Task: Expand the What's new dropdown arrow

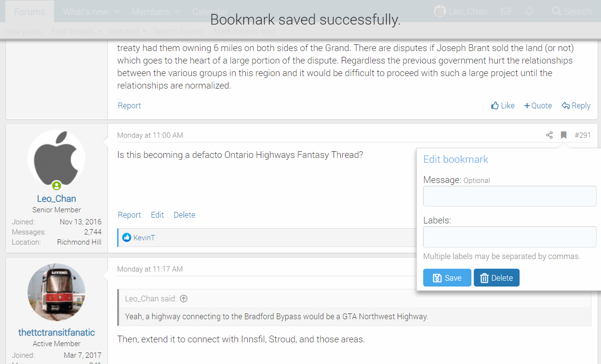Action: [x=117, y=12]
